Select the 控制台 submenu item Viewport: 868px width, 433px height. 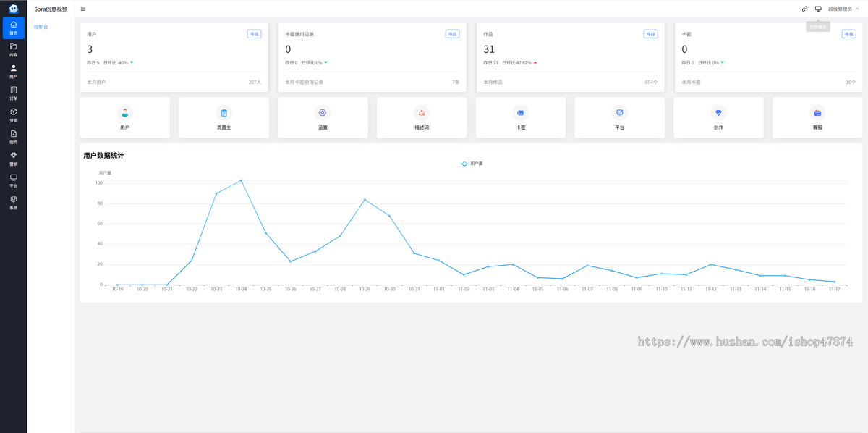tap(41, 27)
